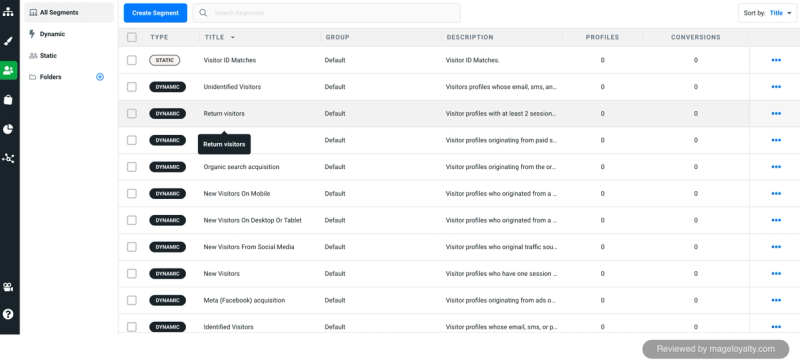Open actions menu for New Visitors On Desktop Or Tablet
The image size is (800, 364).
tap(776, 220)
